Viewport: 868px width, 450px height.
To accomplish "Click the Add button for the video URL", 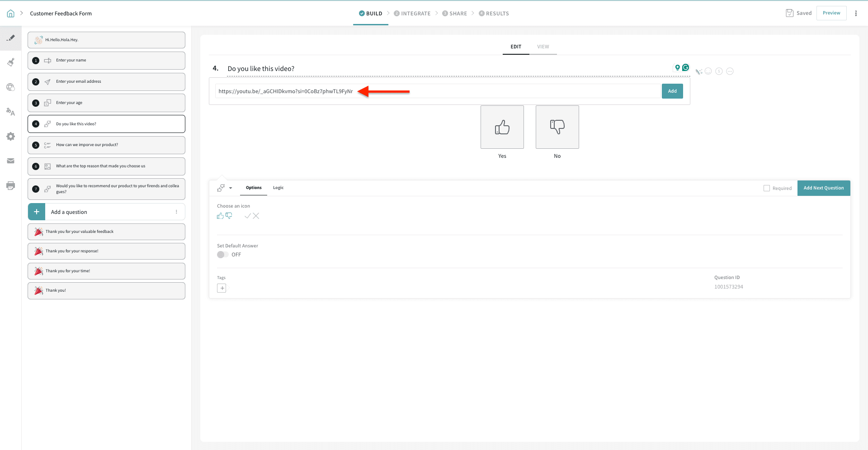I will click(x=672, y=91).
